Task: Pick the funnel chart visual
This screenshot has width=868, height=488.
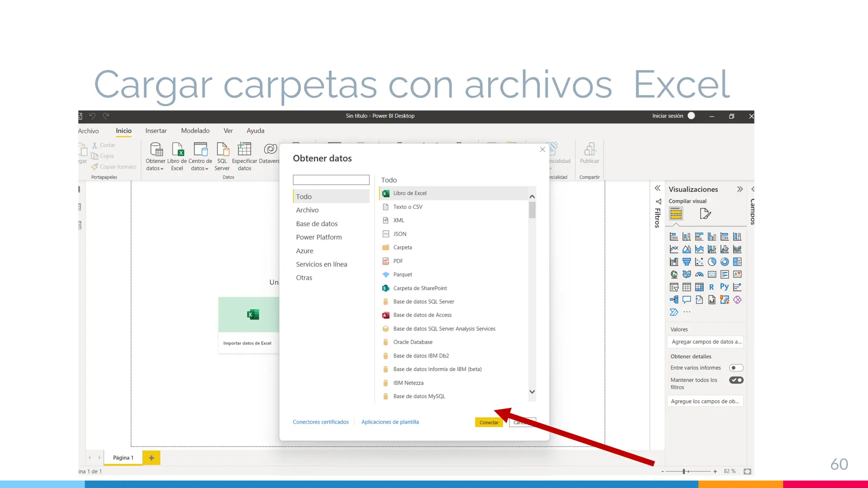Action: [x=687, y=262]
